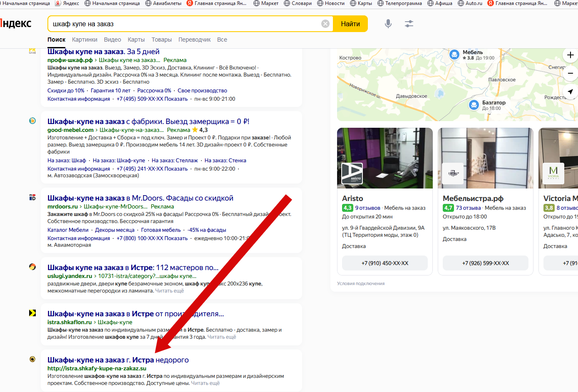Open the Aristo office photo
Screen dimensions: 578x392
tap(385, 158)
